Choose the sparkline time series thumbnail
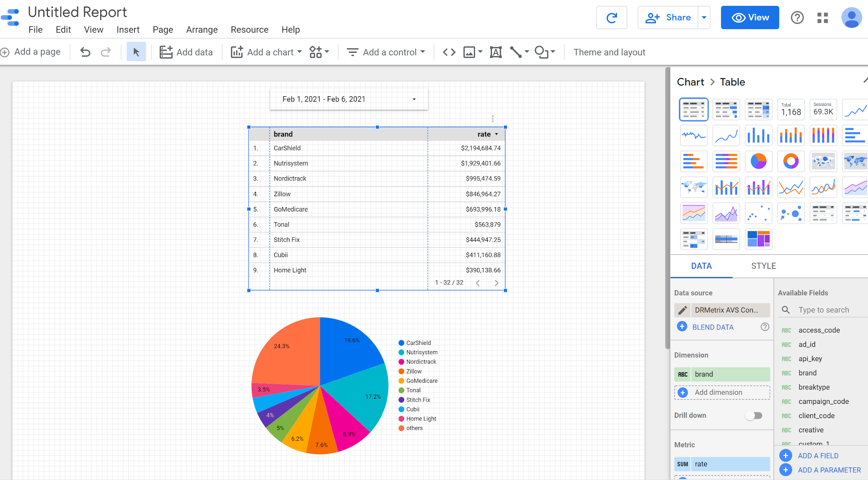 [x=693, y=135]
